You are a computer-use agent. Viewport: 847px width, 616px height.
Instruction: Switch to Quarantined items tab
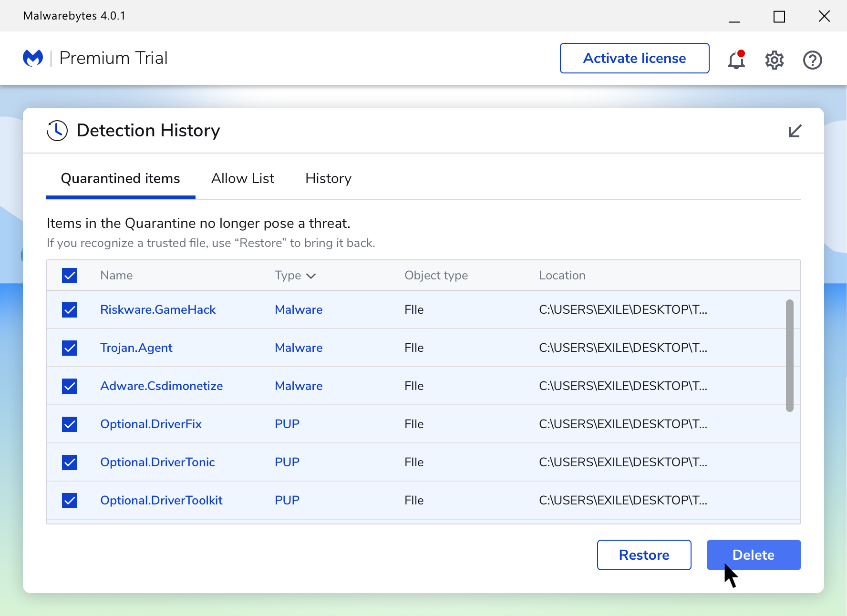121,179
